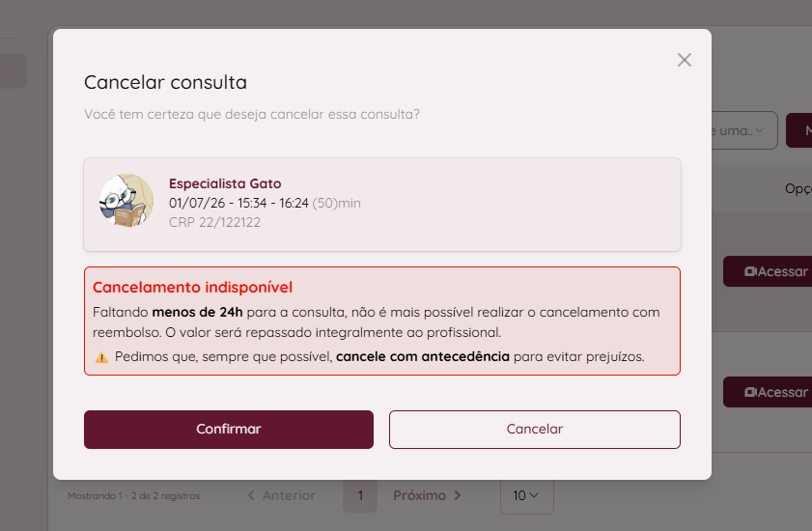Click the camera icon on second Acessar
812x531 pixels.
pos(750,392)
